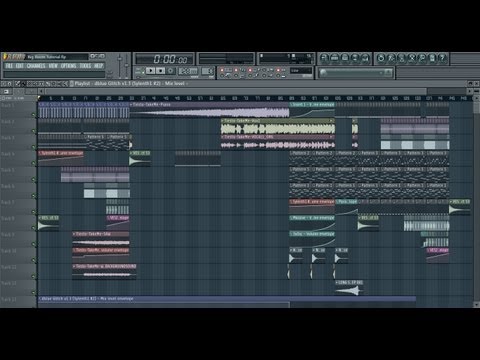Click scroll-left arrow of playlist horizontal scrollbar
Screen dimensions: 480x360
click(41, 91)
